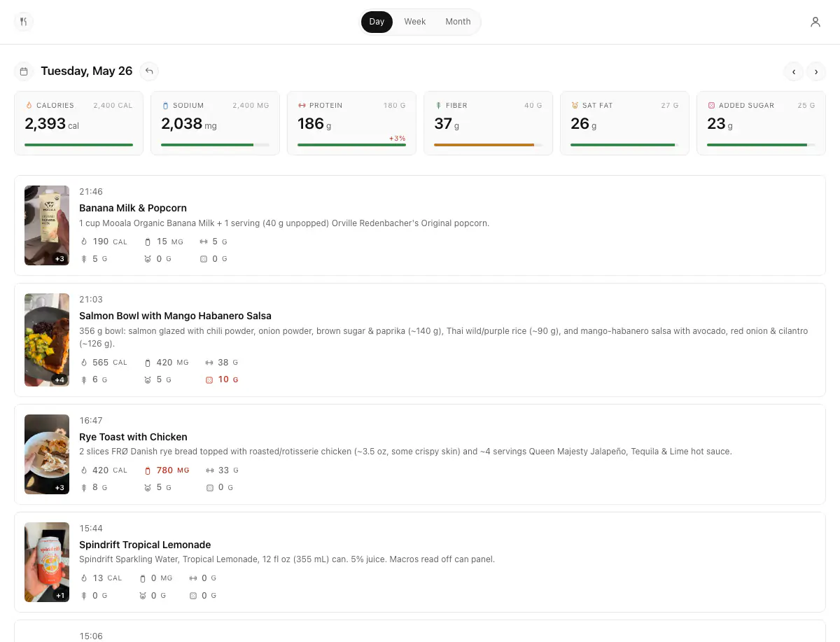The image size is (840, 642).
Task: Select the 2,393 cal total value
Action: pos(52,124)
